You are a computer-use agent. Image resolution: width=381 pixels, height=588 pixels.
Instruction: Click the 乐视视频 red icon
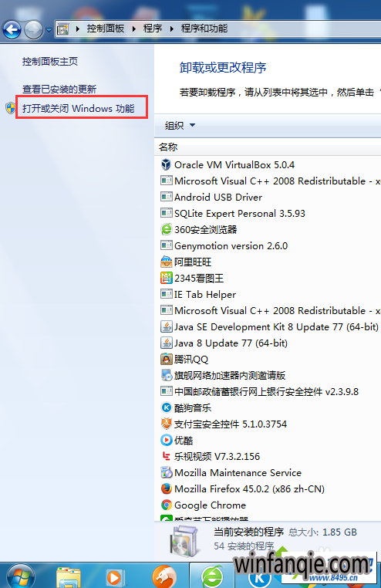tap(166, 456)
